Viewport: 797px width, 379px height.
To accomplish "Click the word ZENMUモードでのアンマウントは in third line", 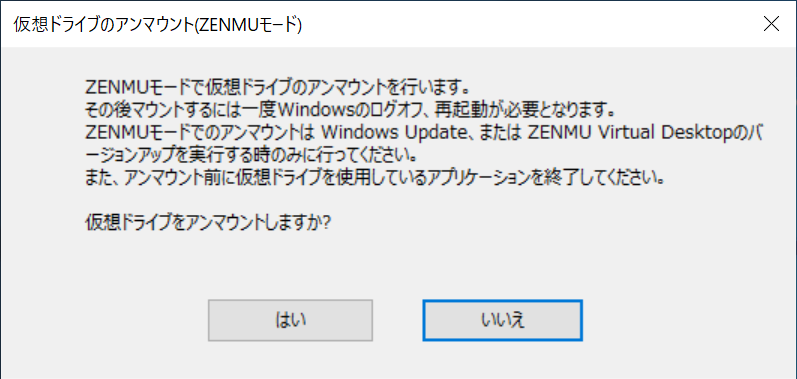I will coord(201,133).
